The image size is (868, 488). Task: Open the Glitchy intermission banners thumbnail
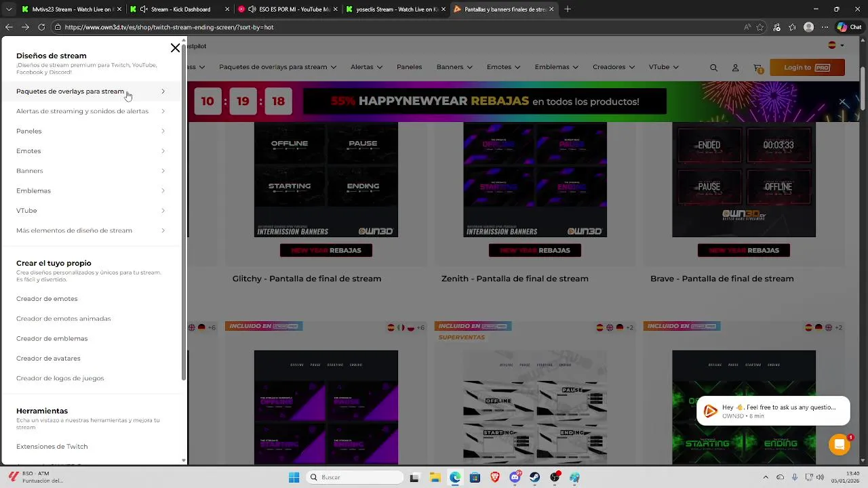(x=326, y=180)
